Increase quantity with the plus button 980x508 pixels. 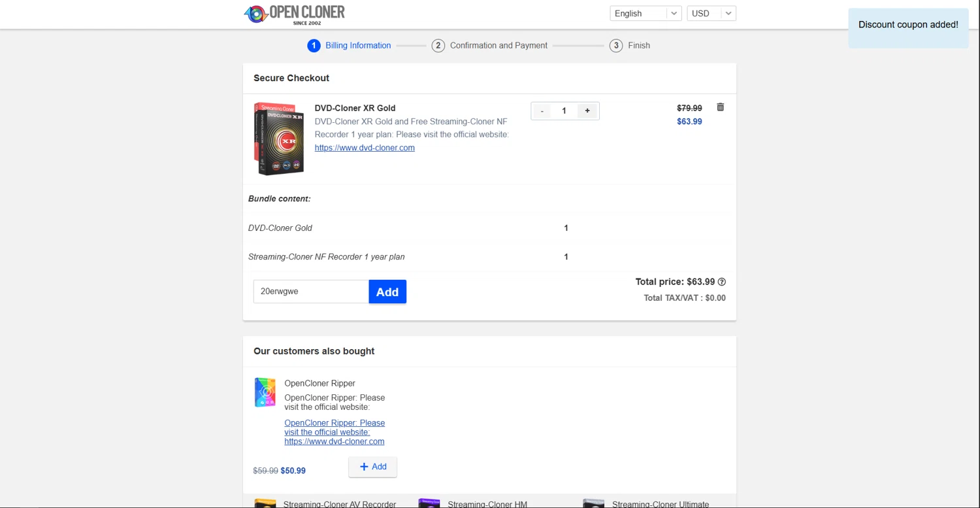coord(587,111)
